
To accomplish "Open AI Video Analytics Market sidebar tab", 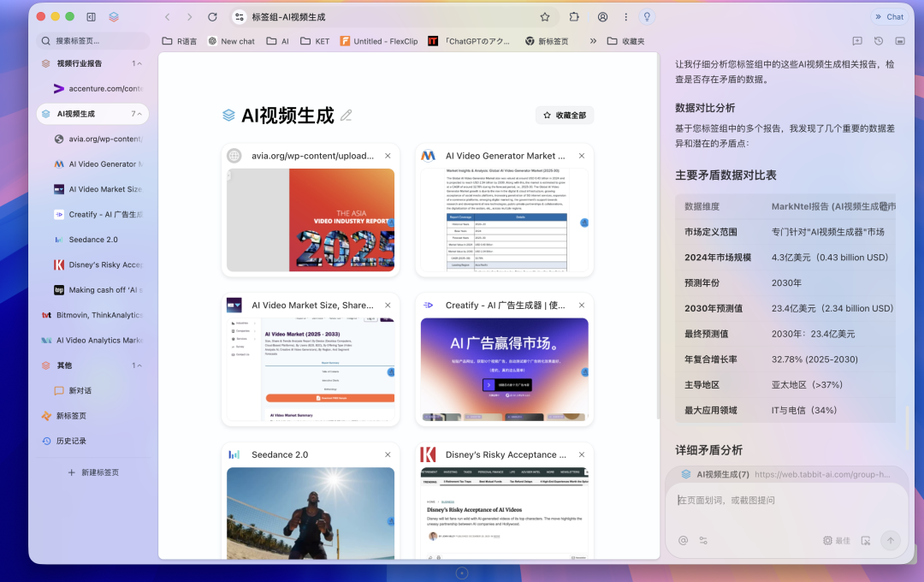I will 92,341.
